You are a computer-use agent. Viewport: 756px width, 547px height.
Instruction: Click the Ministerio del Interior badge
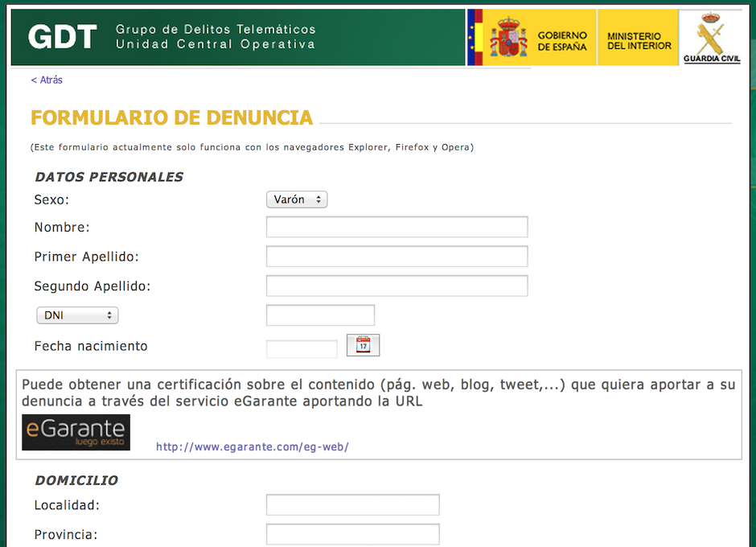point(638,37)
